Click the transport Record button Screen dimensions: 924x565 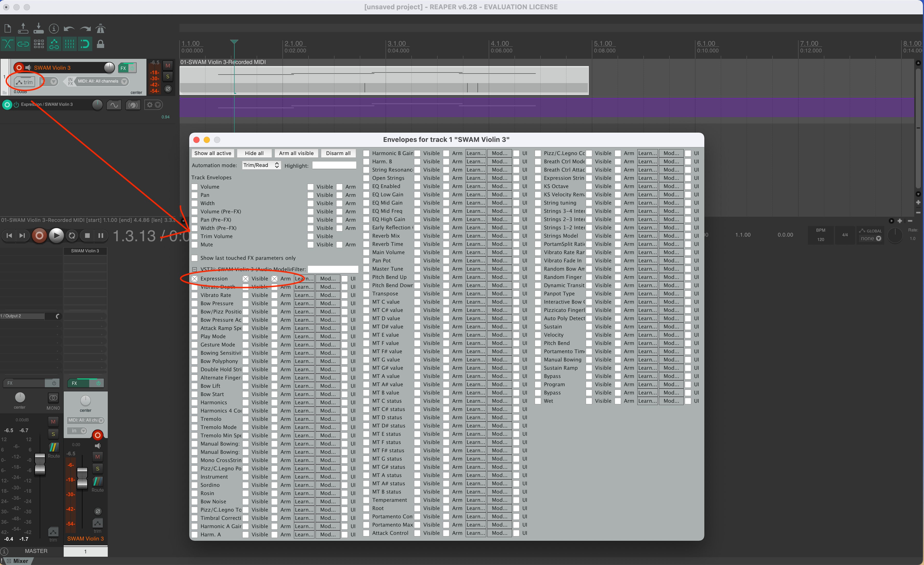pos(39,236)
